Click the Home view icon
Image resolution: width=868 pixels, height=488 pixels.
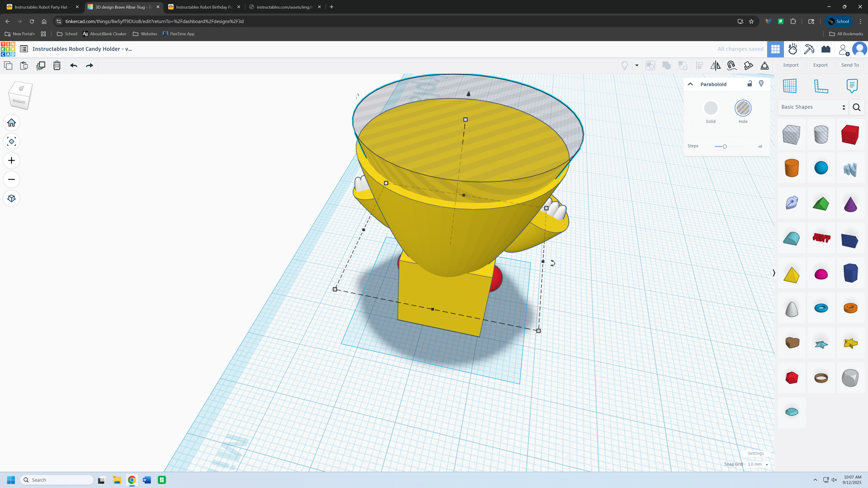point(12,123)
